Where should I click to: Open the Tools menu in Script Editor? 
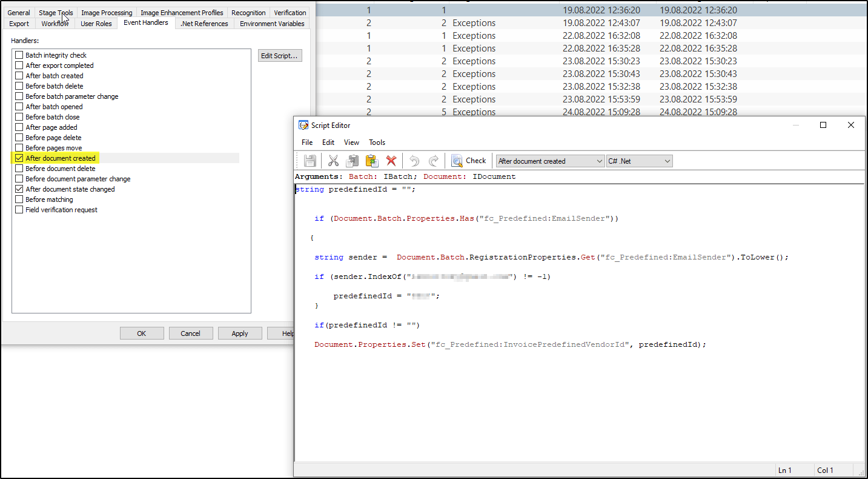[377, 142]
